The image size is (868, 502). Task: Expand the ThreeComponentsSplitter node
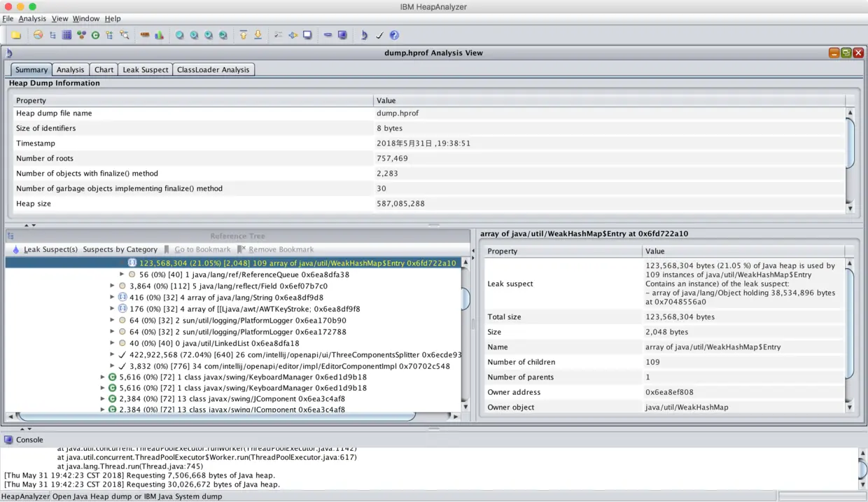pos(113,354)
